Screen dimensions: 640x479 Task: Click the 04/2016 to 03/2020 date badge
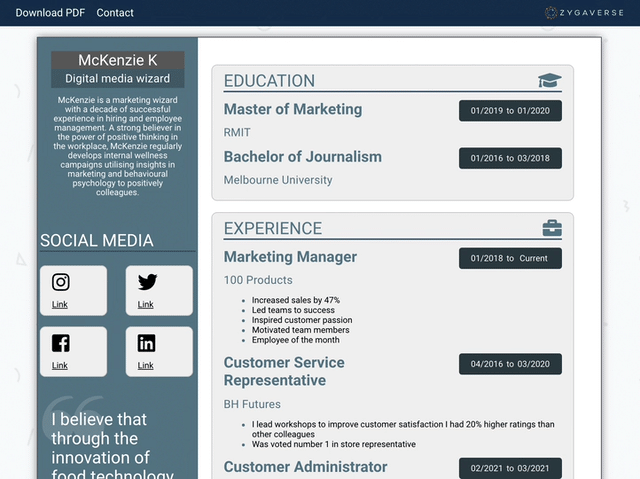510,364
